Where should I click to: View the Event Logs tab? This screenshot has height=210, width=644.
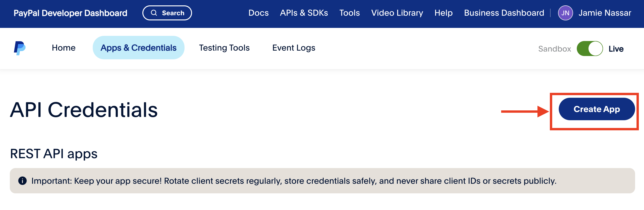pos(293,48)
